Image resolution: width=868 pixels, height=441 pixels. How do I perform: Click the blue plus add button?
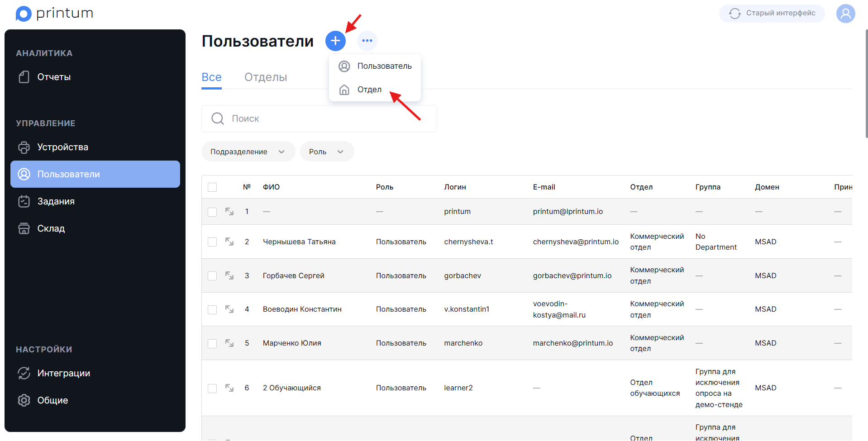[x=335, y=41]
